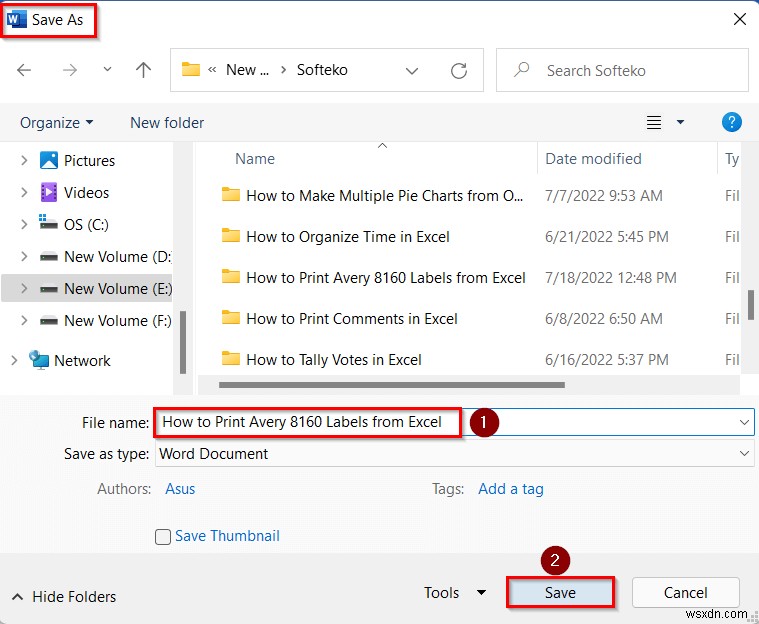
Task: Click the folder icon in address bar
Action: [191, 69]
